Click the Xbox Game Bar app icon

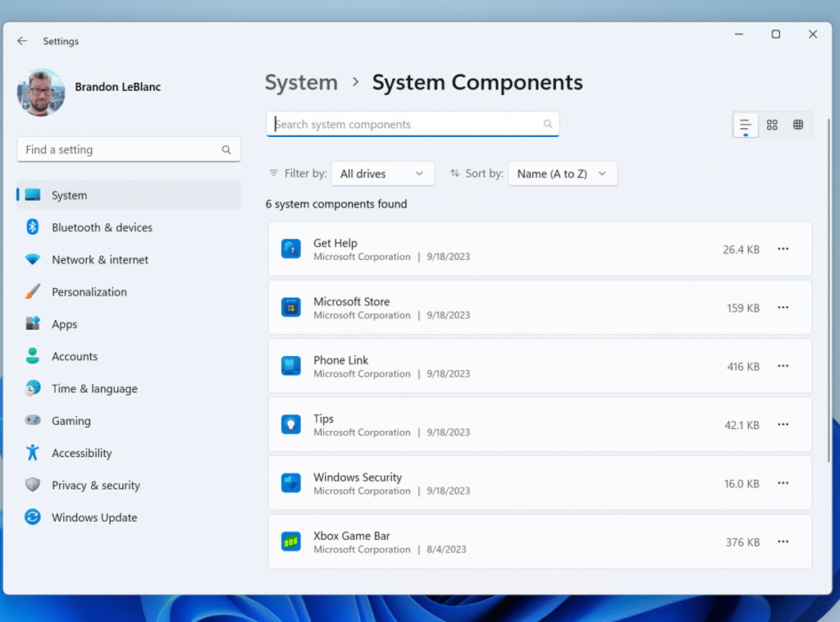coord(290,542)
